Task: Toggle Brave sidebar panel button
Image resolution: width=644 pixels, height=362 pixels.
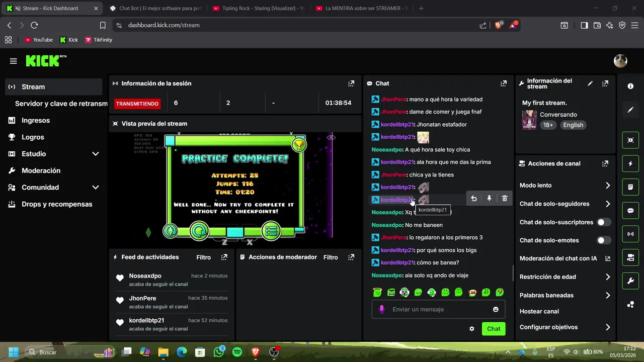Action: 584,25
